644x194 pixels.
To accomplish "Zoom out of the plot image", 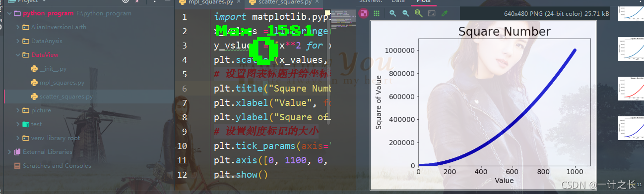I will coord(405,13).
